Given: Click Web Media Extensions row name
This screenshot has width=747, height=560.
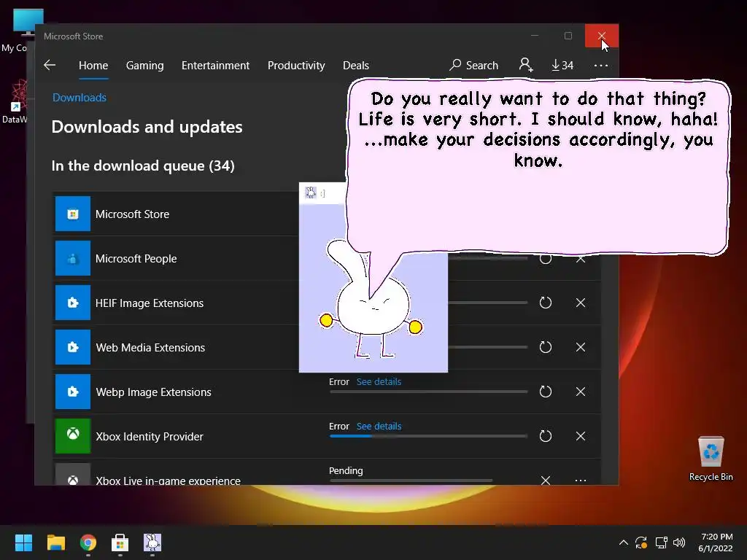Looking at the screenshot, I should click(x=150, y=348).
